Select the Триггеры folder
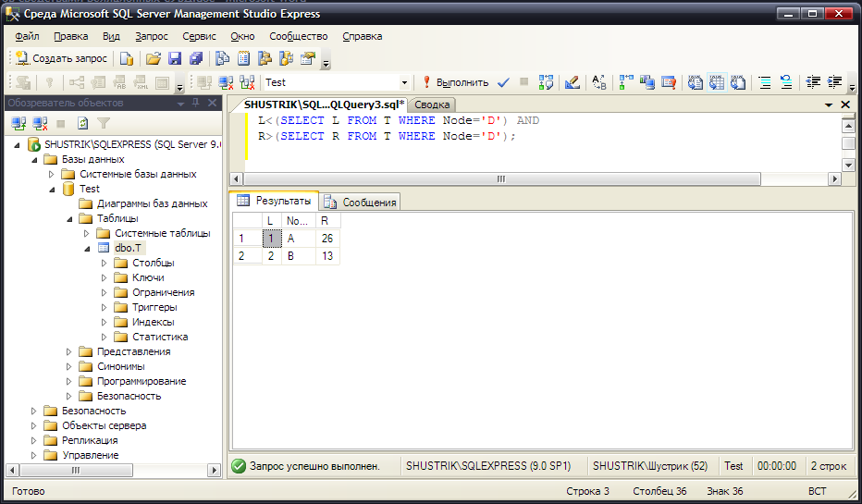This screenshot has width=862, height=504. (154, 307)
